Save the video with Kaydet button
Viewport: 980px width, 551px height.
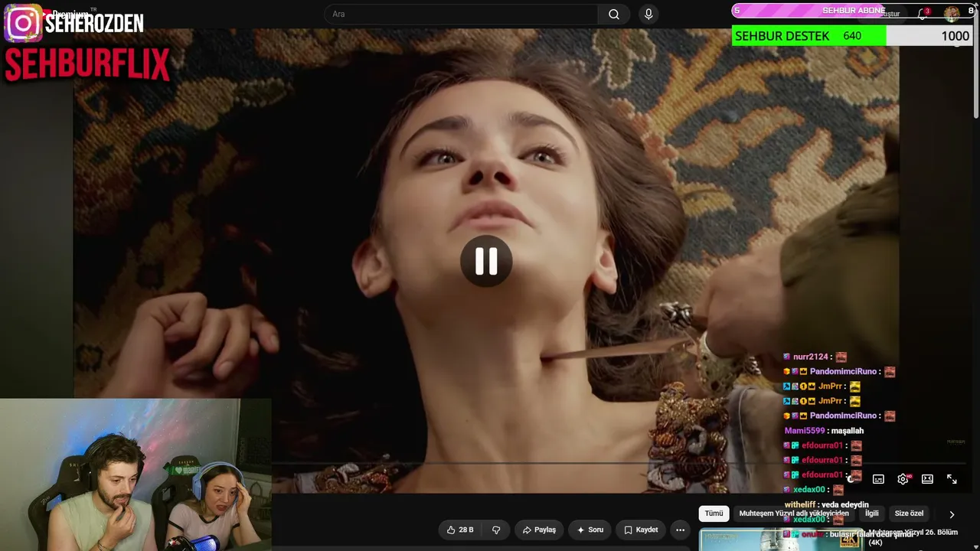tap(641, 530)
